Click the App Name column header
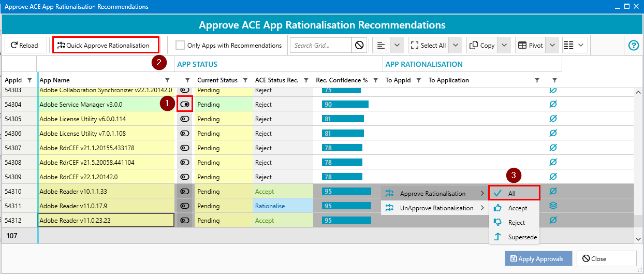644x274 pixels. click(54, 80)
